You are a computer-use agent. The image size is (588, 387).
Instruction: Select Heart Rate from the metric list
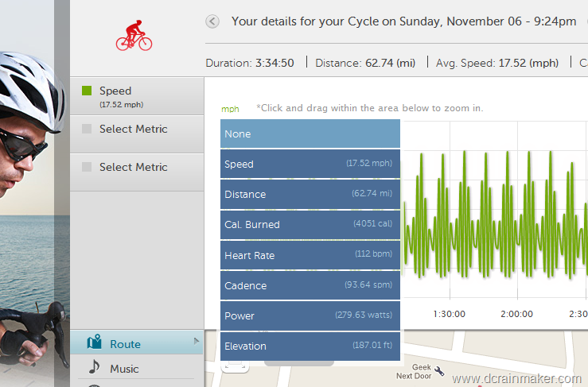310,255
